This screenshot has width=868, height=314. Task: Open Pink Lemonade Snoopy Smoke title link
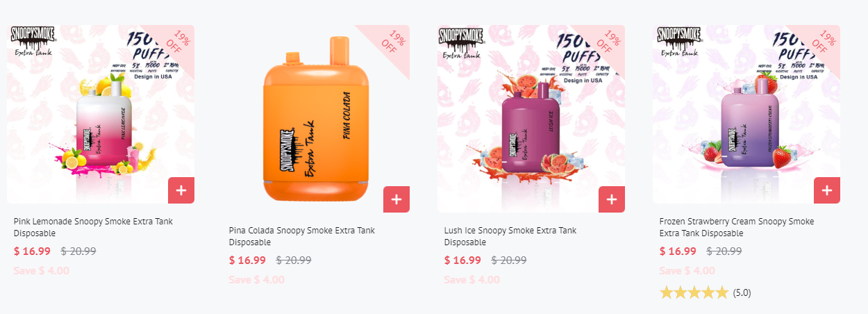pyautogui.click(x=93, y=227)
